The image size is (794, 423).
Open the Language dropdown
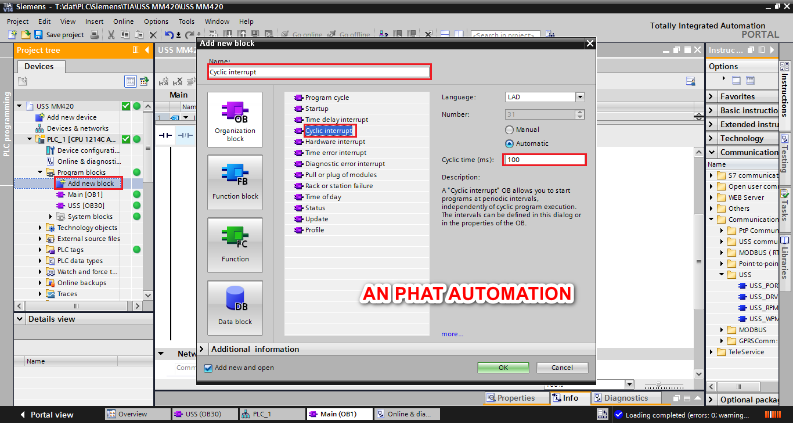coord(580,97)
